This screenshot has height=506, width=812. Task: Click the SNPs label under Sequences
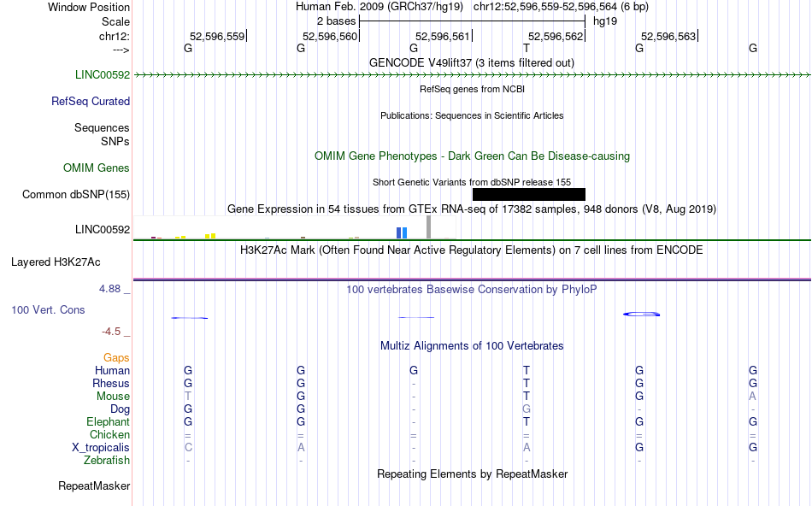(115, 141)
